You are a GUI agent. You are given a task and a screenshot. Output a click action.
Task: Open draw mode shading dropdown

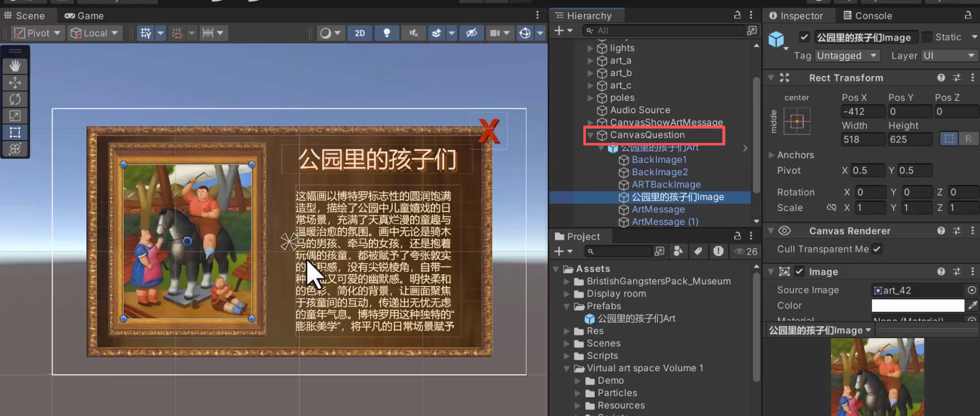[331, 33]
